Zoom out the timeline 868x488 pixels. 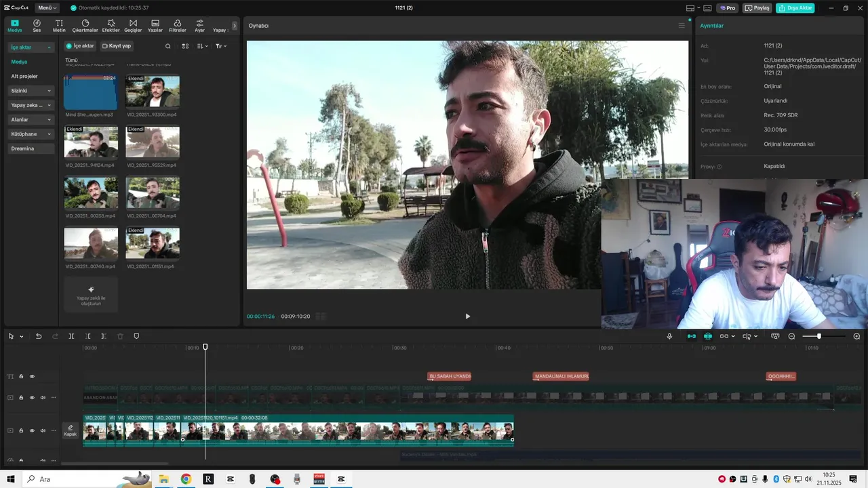tap(791, 336)
